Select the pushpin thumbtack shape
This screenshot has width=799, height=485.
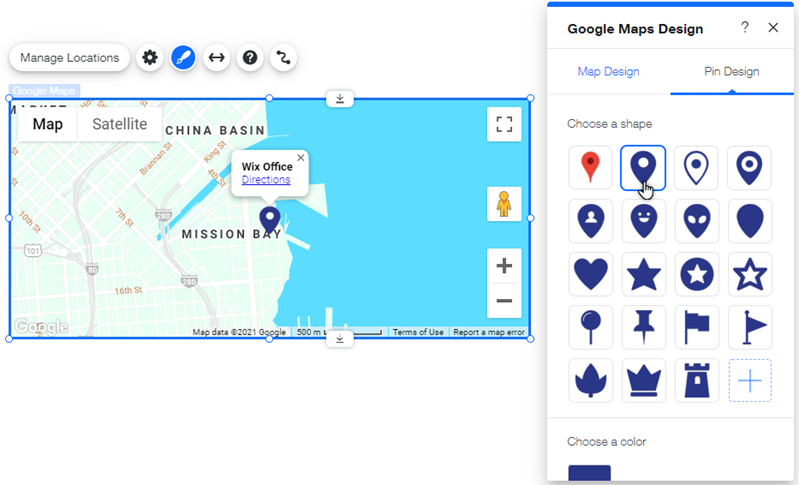(x=643, y=327)
